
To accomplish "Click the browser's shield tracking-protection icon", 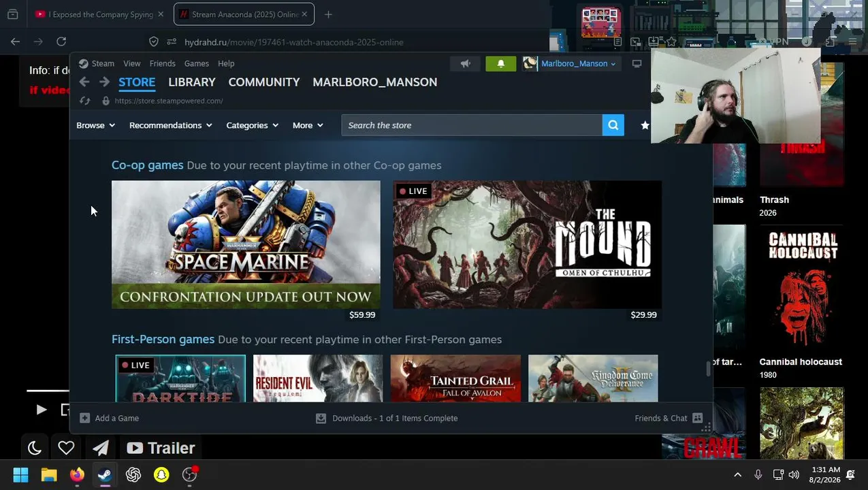I will click(x=154, y=42).
